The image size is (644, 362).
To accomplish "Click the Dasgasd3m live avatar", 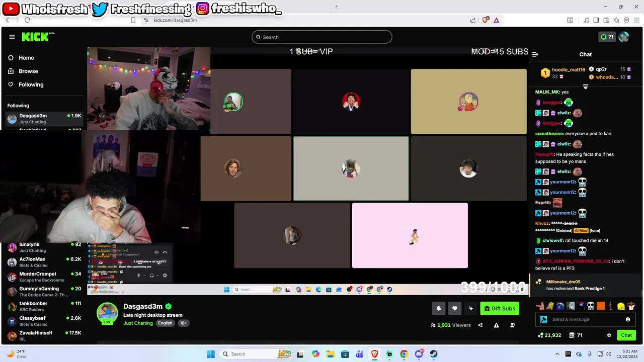I will [107, 314].
